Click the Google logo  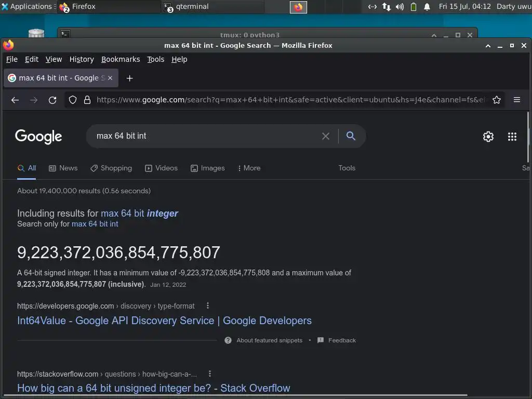[38, 137]
